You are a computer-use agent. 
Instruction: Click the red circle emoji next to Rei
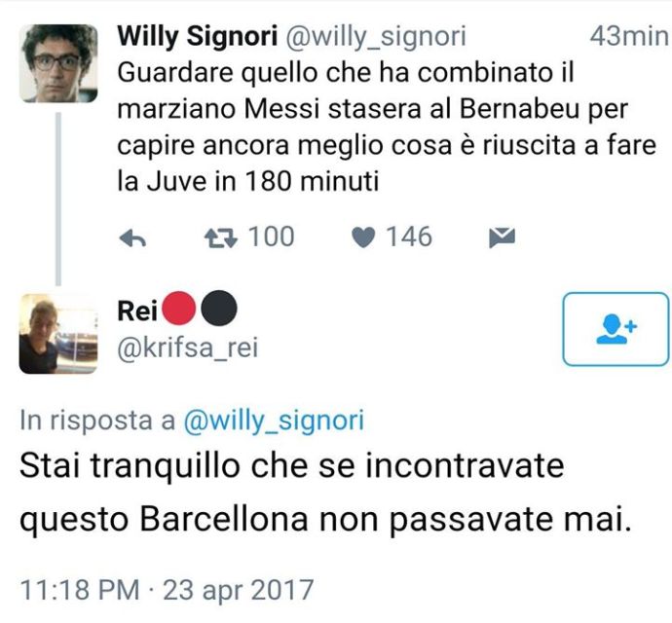[x=179, y=309]
